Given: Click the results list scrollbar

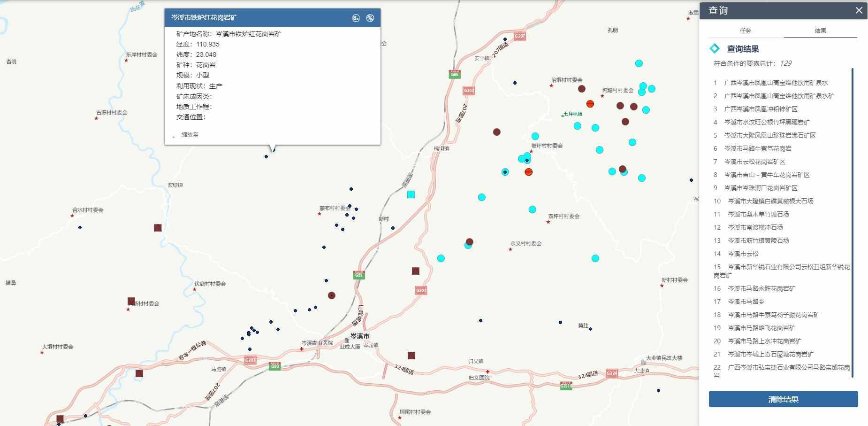Looking at the screenshot, I should (x=852, y=221).
